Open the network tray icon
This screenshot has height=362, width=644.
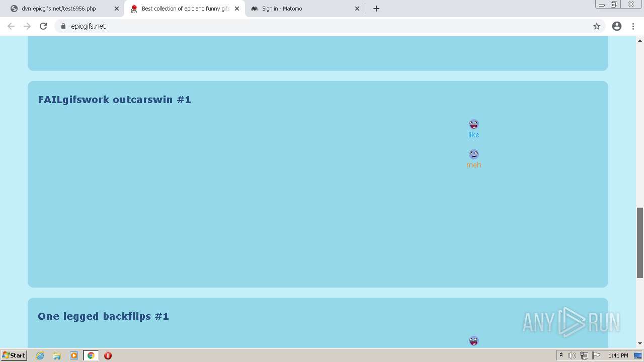tap(584, 355)
